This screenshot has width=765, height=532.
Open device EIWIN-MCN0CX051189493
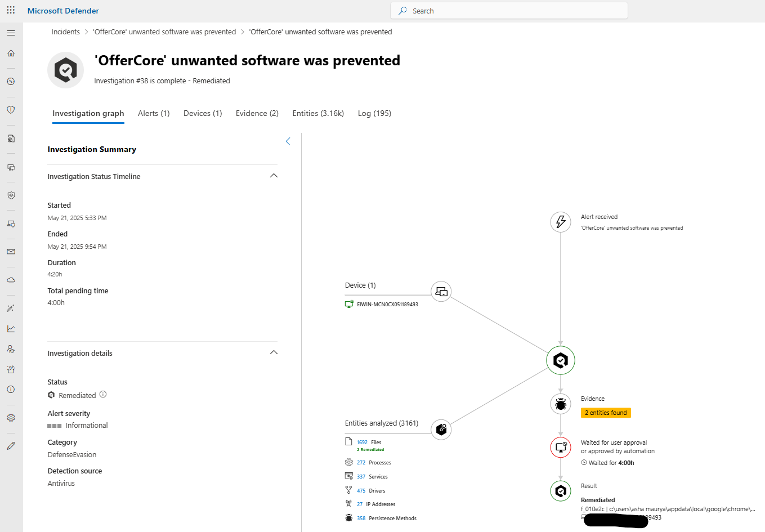[387, 304]
